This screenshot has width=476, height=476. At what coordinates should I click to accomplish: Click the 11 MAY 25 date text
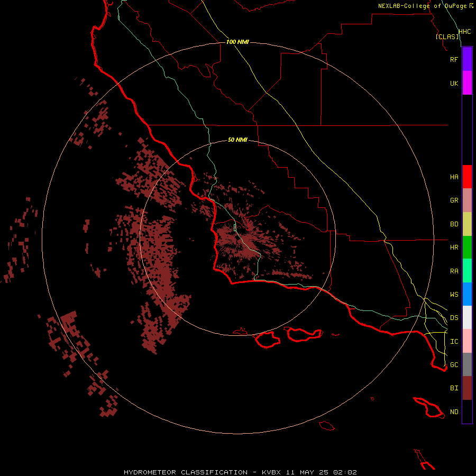[x=307, y=472]
